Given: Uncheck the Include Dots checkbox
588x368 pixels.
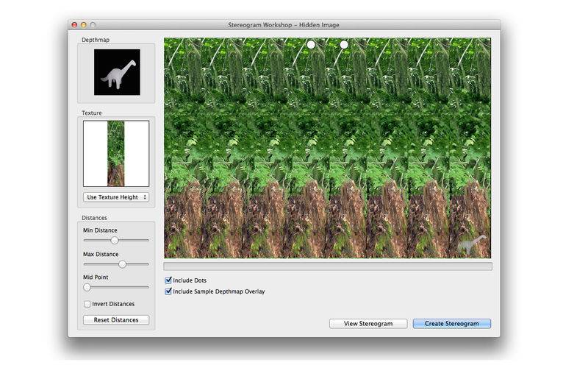Looking at the screenshot, I should click(168, 280).
